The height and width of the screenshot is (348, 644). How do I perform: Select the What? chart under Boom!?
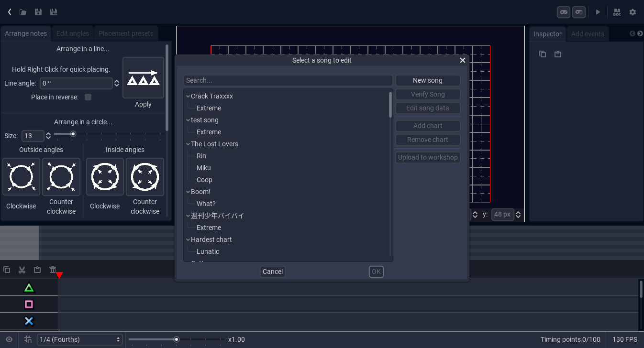point(206,204)
